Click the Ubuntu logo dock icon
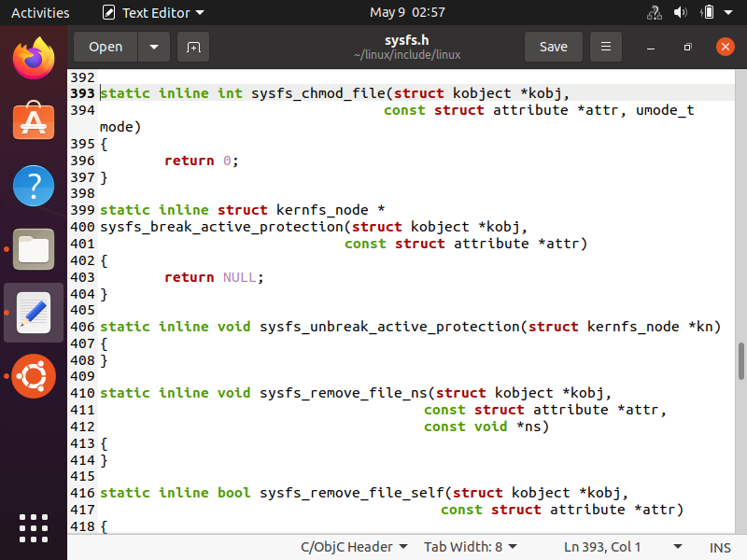747x560 pixels. [x=34, y=376]
